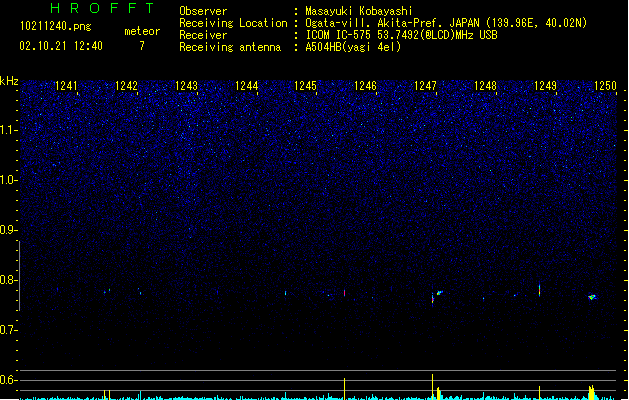Click the tall yellow power spike after 1247
The height and width of the screenshot is (400, 629).
[x=432, y=387]
